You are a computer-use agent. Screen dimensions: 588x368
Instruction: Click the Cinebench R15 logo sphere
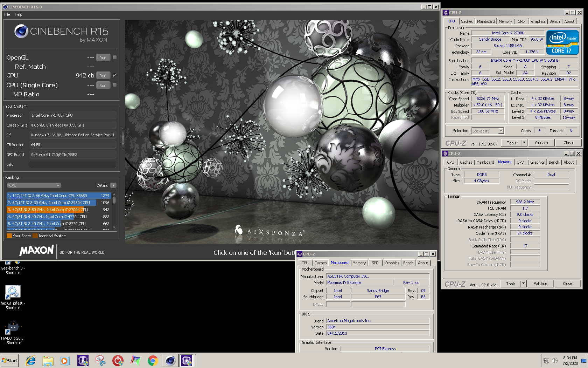tap(21, 31)
